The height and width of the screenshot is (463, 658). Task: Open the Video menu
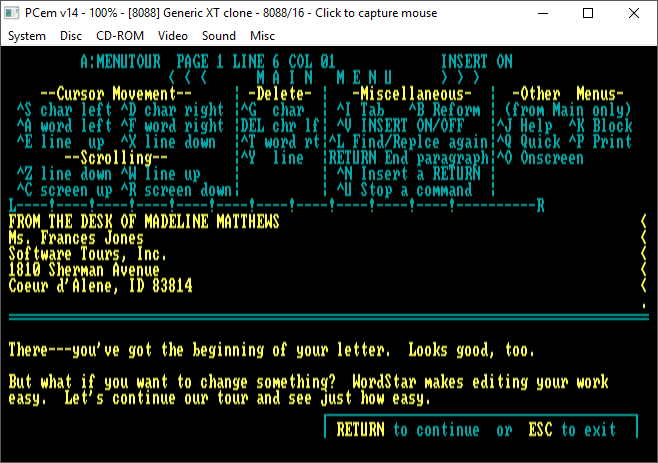click(x=172, y=36)
